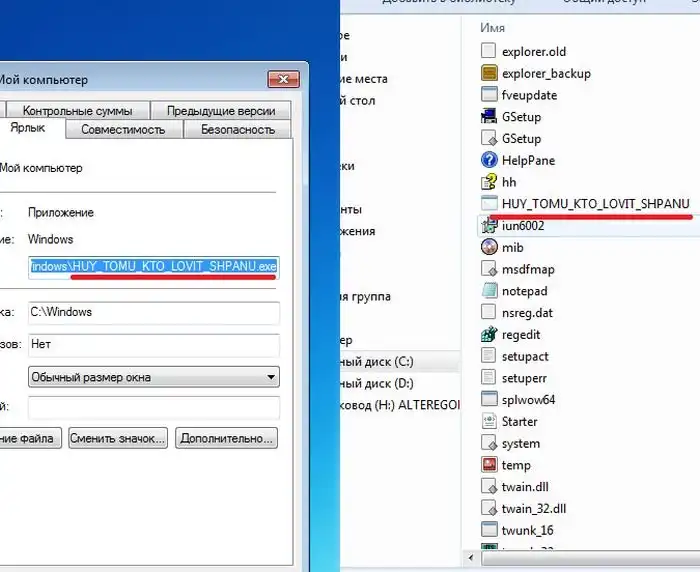Select the explorer_backup file icon

pos(489,73)
